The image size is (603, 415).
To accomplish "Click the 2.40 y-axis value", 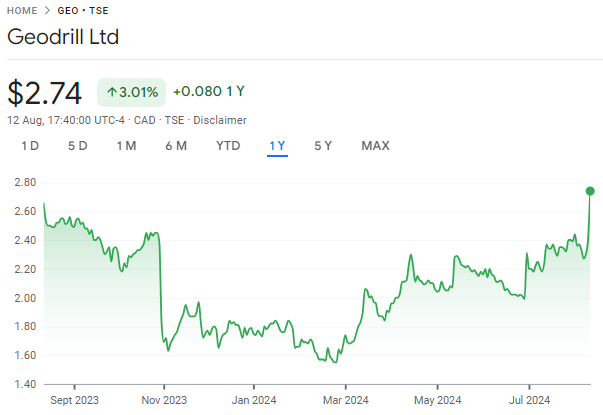I will [25, 240].
